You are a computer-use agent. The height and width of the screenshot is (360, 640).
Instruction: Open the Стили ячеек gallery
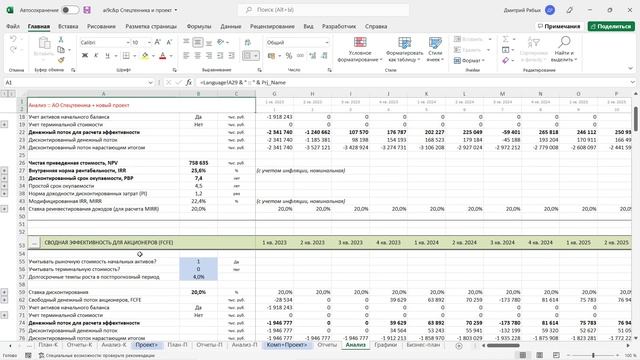435,49
